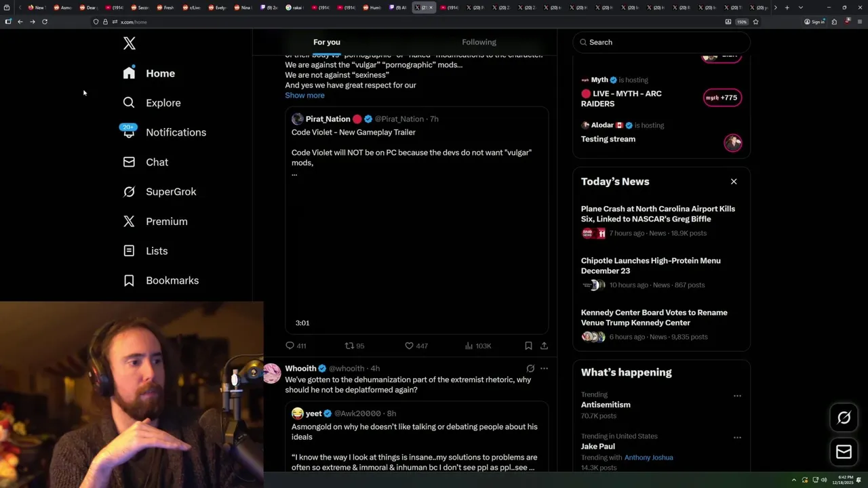Go forward in browser history
868x488 pixels.
pos(33,22)
